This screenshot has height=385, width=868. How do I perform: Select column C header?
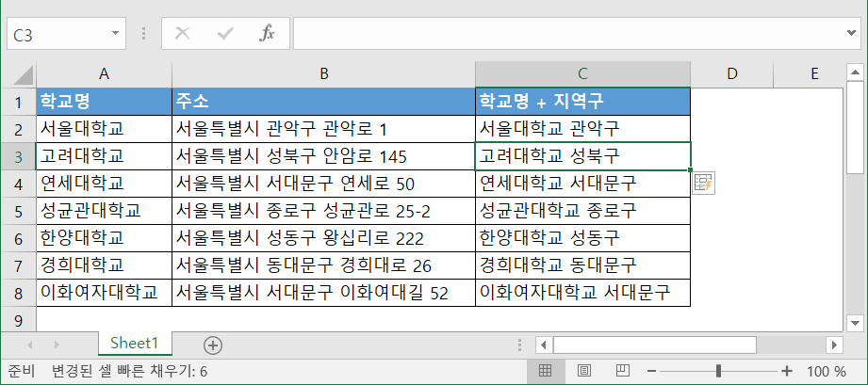pos(583,74)
